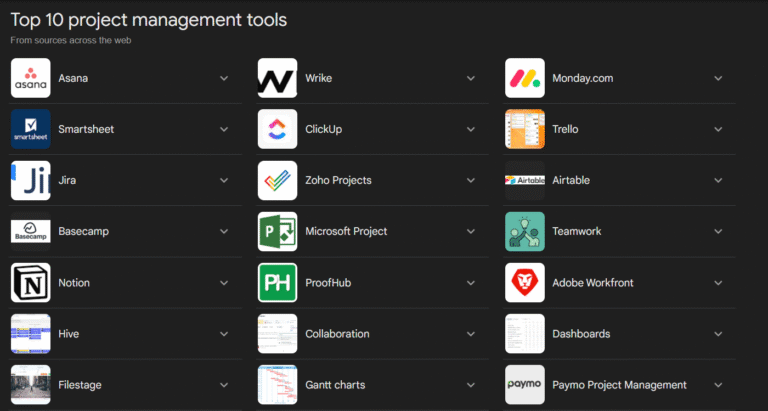Expand the Teamwork entry chevron

pyautogui.click(x=718, y=231)
